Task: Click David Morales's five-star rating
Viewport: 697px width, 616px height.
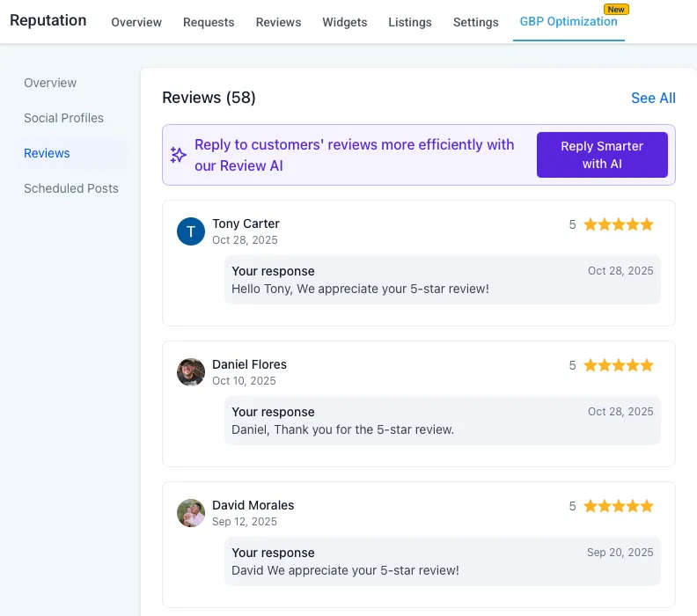Action: click(x=619, y=506)
